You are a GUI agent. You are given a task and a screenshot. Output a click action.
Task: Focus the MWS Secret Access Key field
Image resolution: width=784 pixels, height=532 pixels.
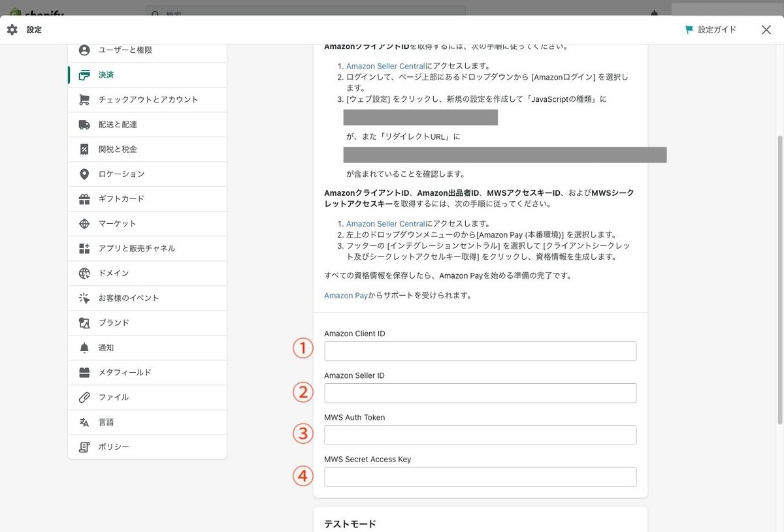pyautogui.click(x=480, y=477)
